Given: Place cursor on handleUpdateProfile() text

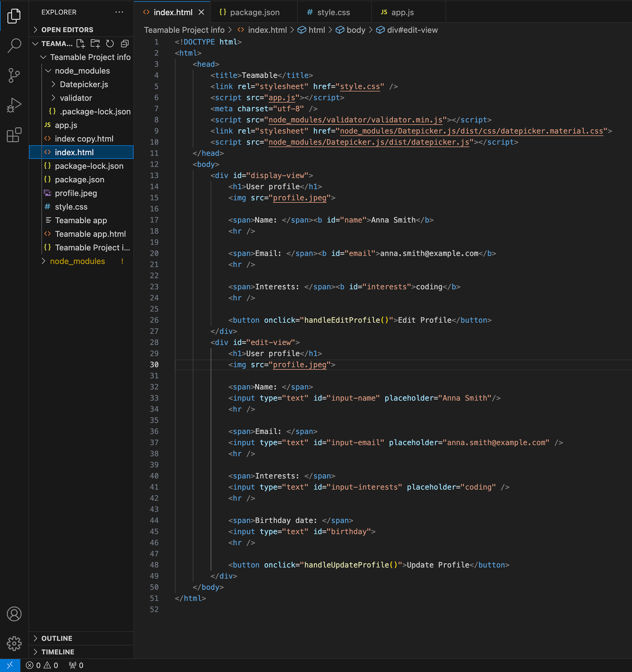Looking at the screenshot, I should coord(351,565).
